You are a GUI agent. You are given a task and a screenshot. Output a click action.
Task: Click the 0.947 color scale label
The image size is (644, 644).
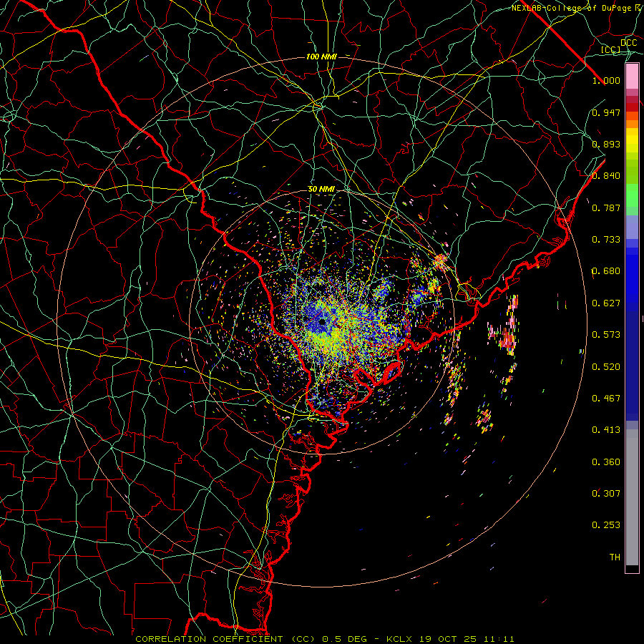[606, 112]
